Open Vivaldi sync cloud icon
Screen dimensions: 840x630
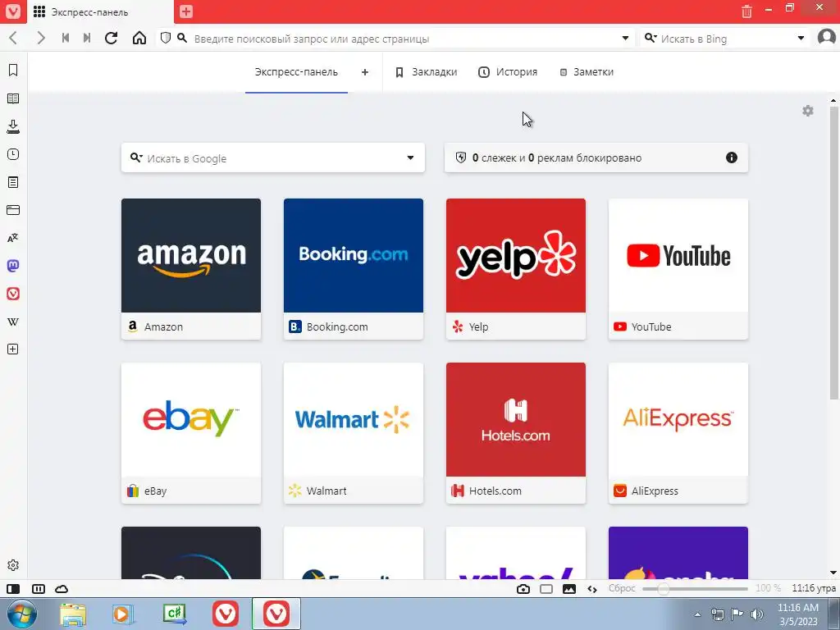point(62,589)
